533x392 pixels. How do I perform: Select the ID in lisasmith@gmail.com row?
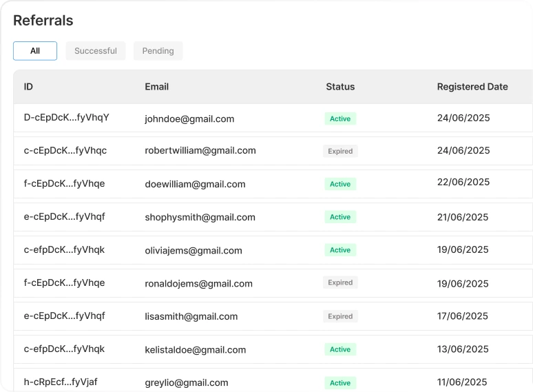(64, 316)
